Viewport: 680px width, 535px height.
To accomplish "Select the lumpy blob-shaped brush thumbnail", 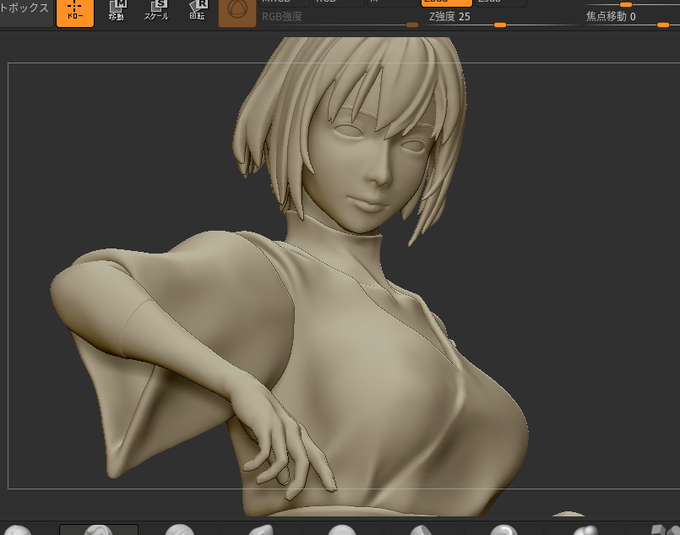I will (585, 530).
